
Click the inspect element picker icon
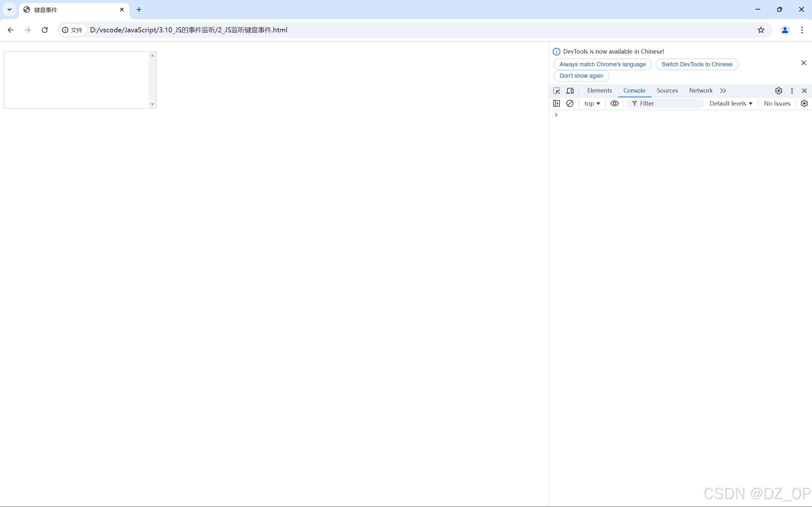pyautogui.click(x=556, y=91)
